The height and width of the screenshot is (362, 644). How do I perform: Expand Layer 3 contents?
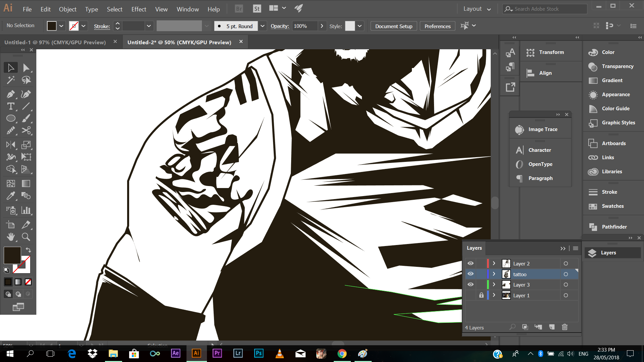pyautogui.click(x=494, y=285)
